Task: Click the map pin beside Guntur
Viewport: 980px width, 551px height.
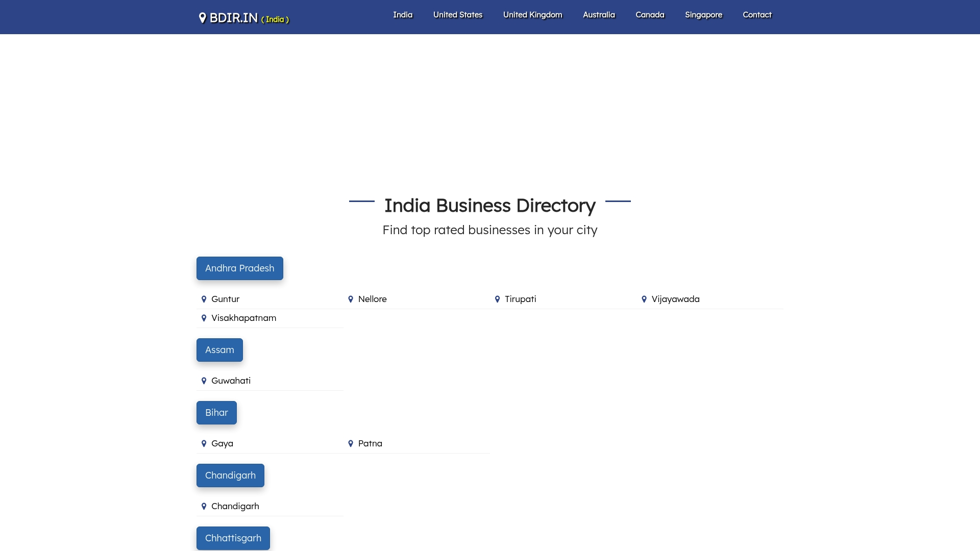Action: (204, 299)
